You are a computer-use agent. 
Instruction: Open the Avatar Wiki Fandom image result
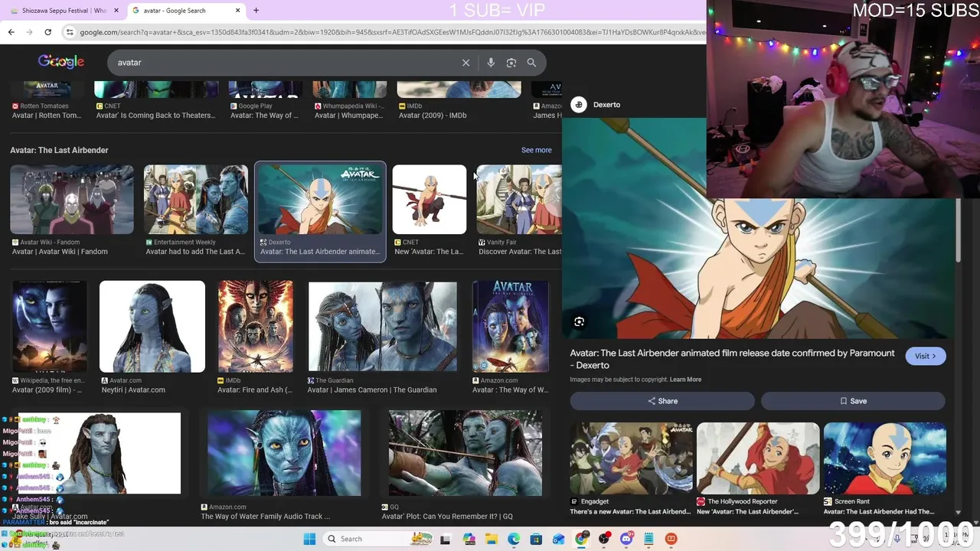(x=72, y=200)
